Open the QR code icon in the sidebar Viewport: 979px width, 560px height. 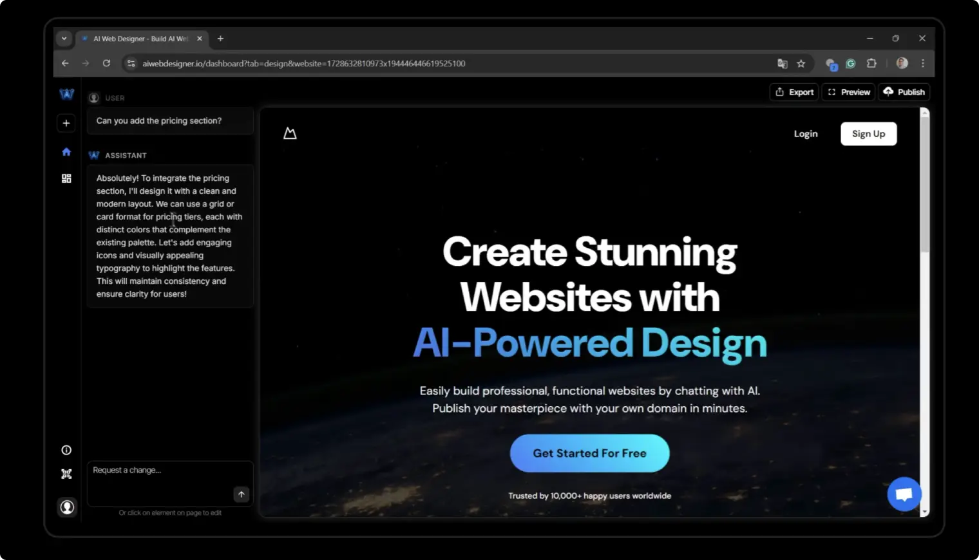pyautogui.click(x=66, y=474)
